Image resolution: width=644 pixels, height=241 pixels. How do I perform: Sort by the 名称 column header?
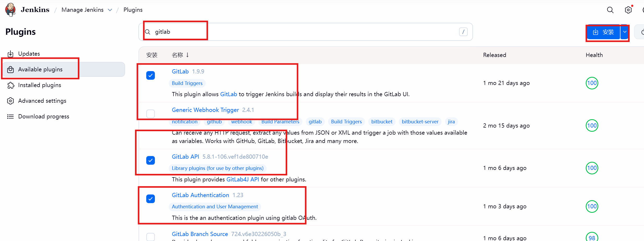(180, 55)
